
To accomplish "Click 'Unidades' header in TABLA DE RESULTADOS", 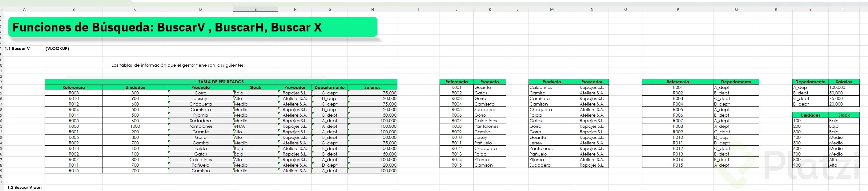I will (135, 87).
